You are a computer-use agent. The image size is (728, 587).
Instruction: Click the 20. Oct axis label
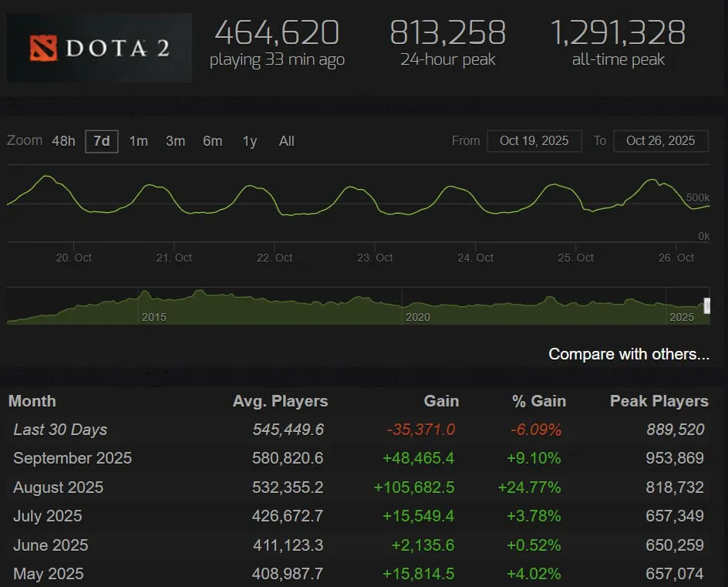[x=74, y=258]
